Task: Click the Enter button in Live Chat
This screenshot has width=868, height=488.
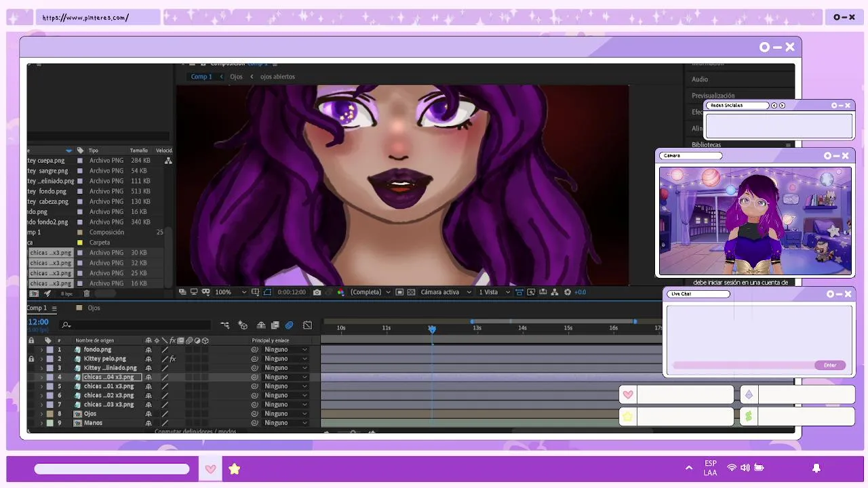Action: pyautogui.click(x=830, y=365)
